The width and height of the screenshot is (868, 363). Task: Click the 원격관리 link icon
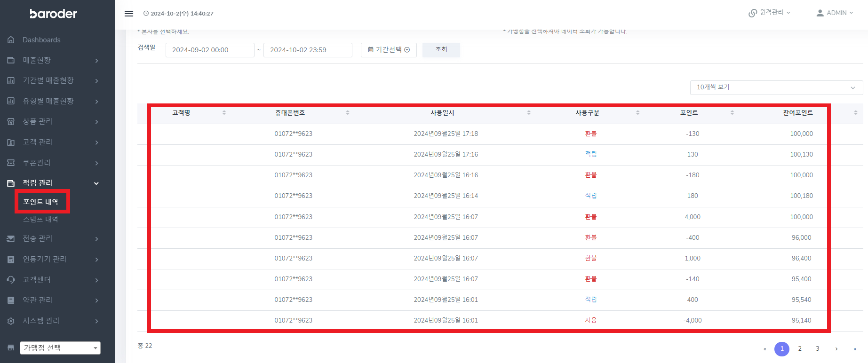pyautogui.click(x=753, y=13)
